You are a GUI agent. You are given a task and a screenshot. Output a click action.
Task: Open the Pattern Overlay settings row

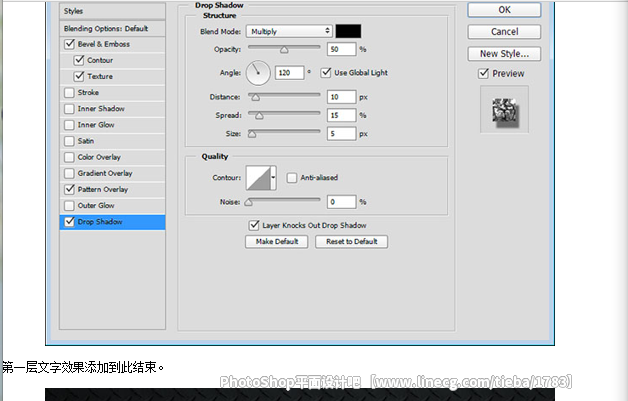click(113, 189)
